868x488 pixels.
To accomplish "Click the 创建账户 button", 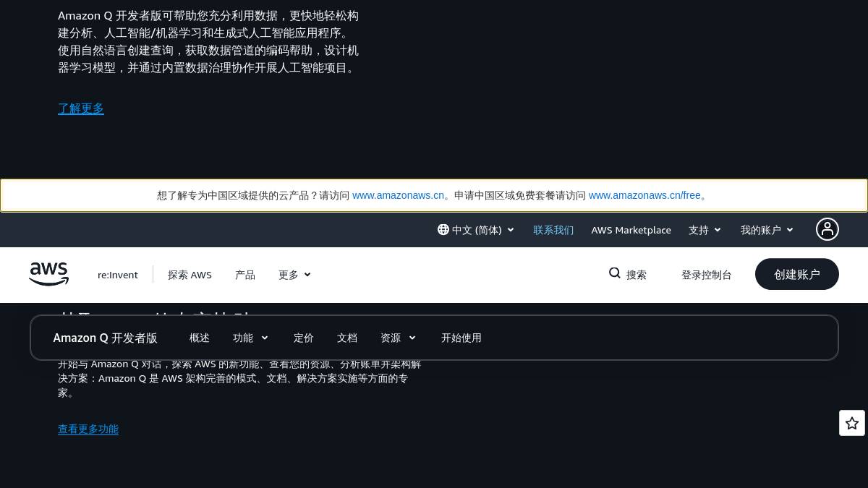I will [x=797, y=274].
